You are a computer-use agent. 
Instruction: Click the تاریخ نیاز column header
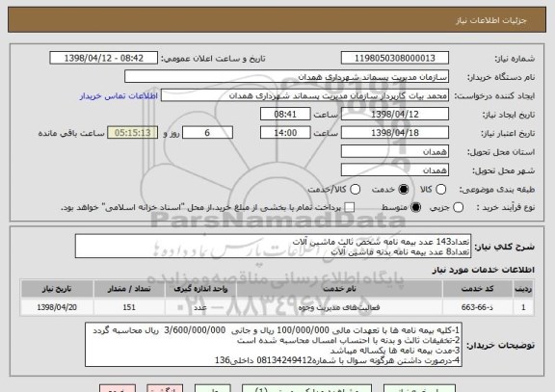pos(57,289)
